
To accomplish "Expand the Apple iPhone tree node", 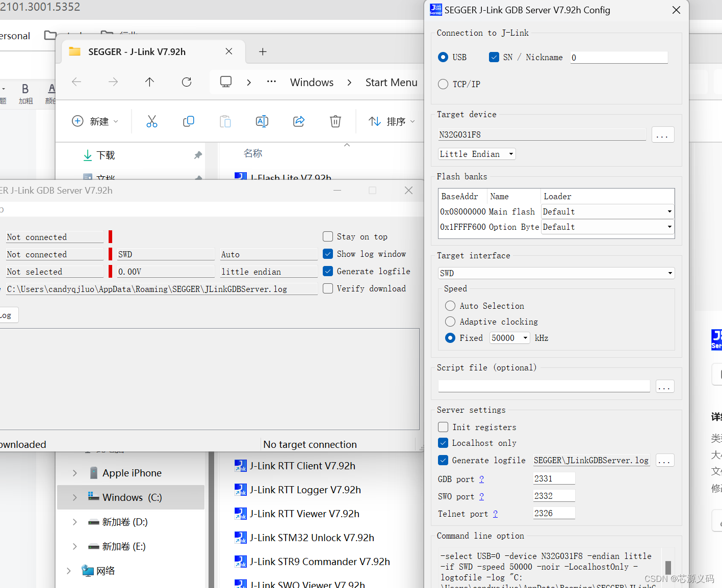I will (75, 473).
